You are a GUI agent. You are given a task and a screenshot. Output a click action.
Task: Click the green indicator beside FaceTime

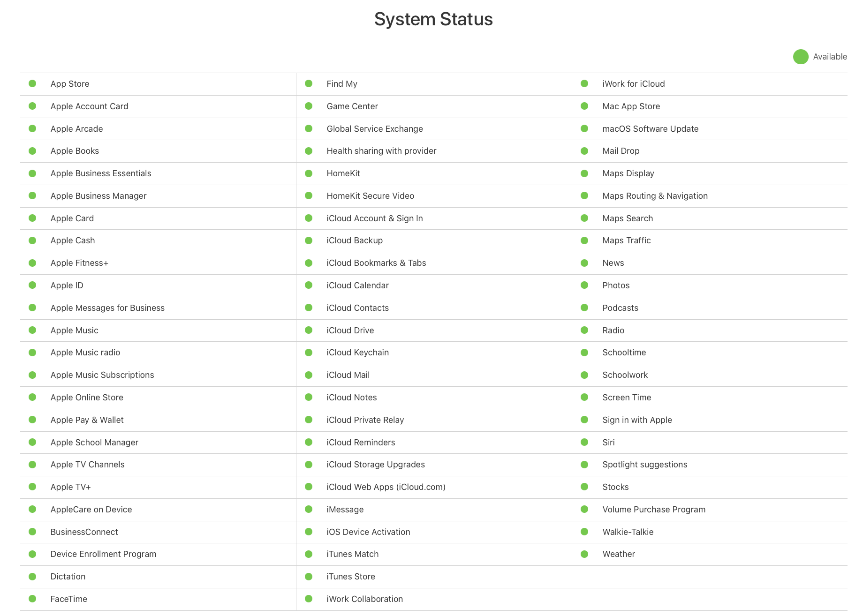point(32,599)
